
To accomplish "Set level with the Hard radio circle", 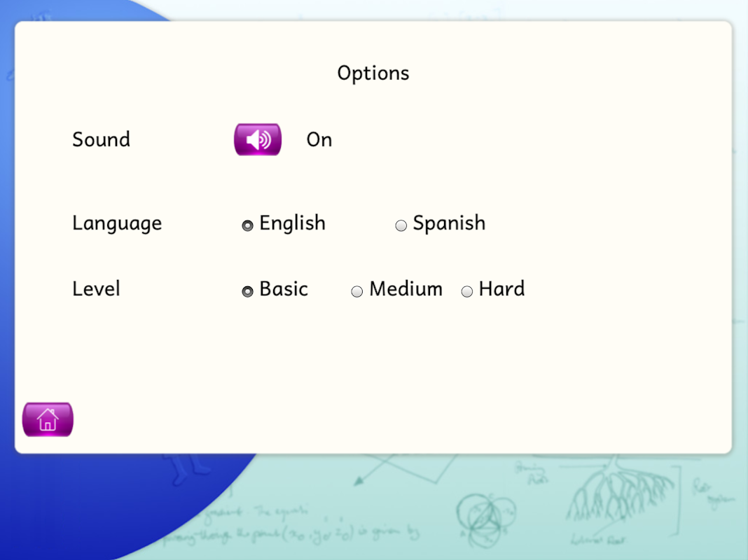I will pyautogui.click(x=466, y=291).
